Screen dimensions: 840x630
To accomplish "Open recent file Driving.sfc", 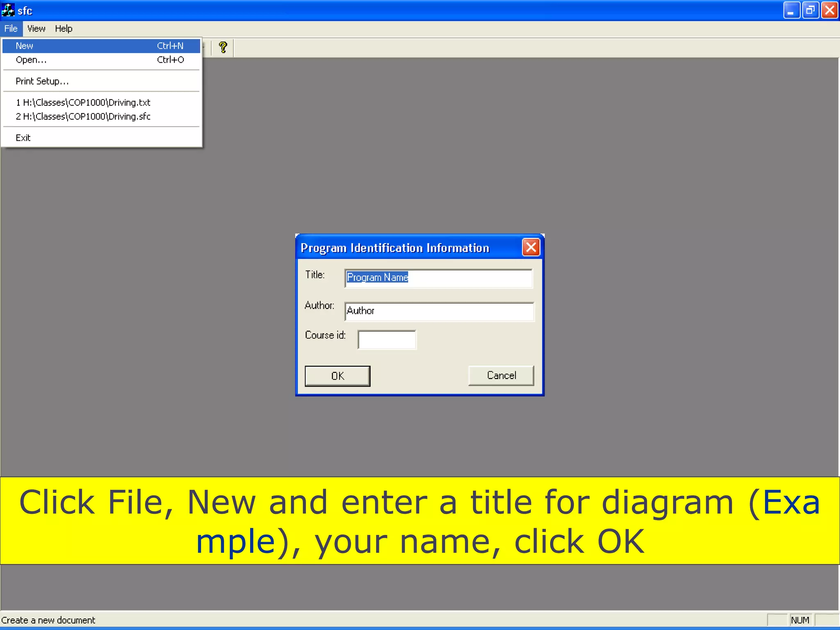I will point(101,116).
